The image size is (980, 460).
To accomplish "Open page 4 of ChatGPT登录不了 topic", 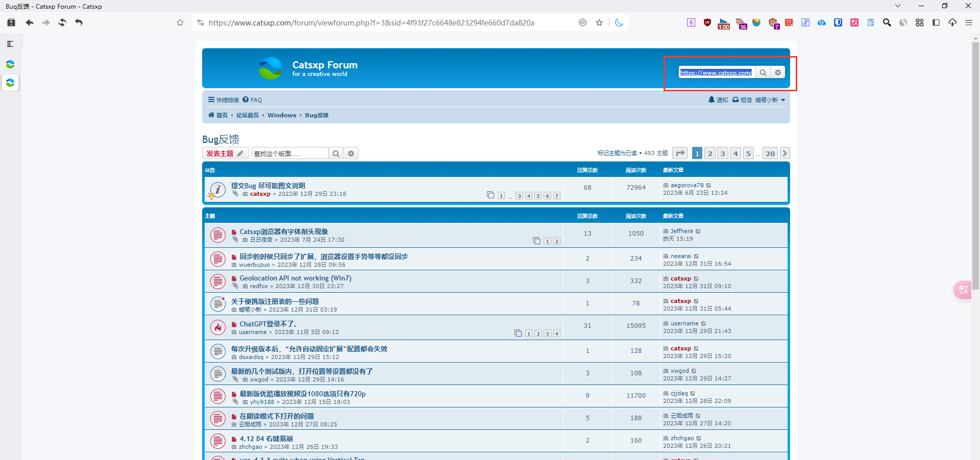I will coord(557,334).
